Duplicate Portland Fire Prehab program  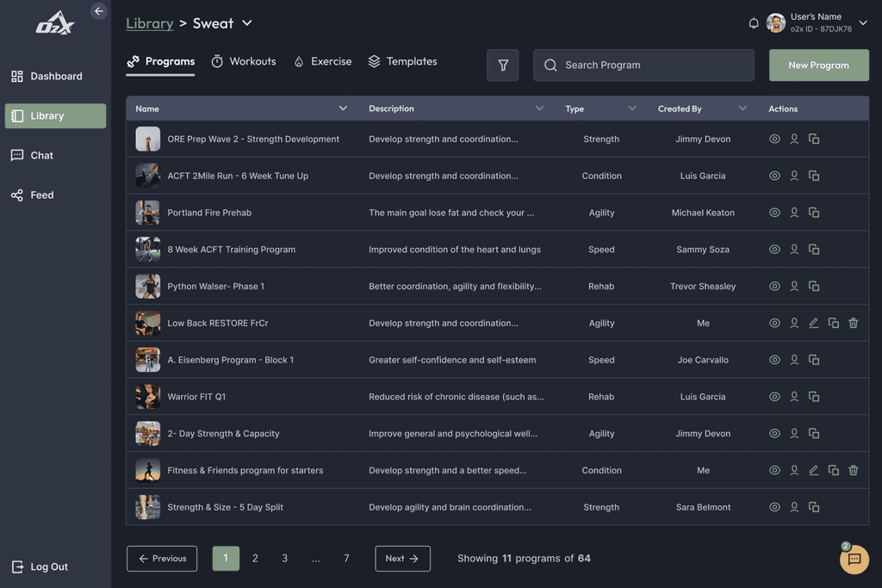[x=814, y=213]
